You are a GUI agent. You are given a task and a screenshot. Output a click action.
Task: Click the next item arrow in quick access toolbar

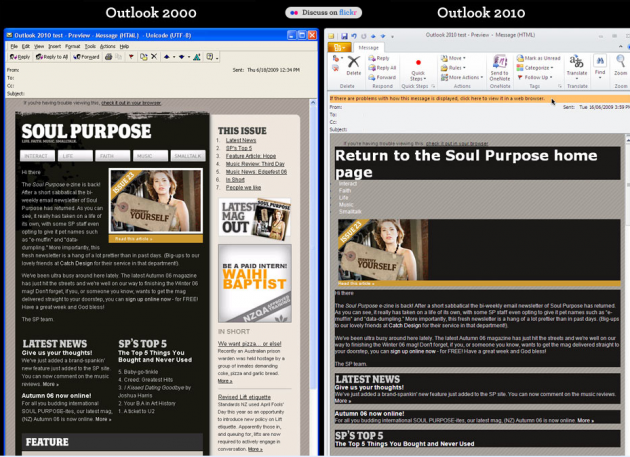[383, 36]
